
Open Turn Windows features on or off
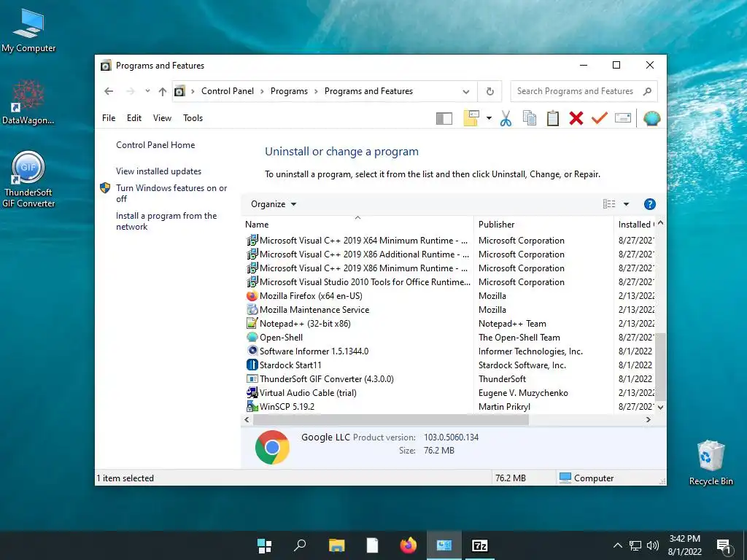click(171, 193)
